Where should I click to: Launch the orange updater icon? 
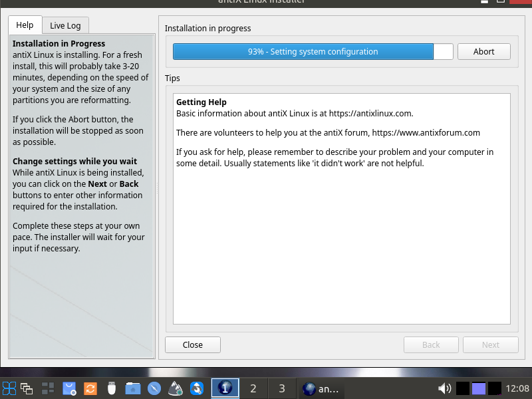coord(90,388)
